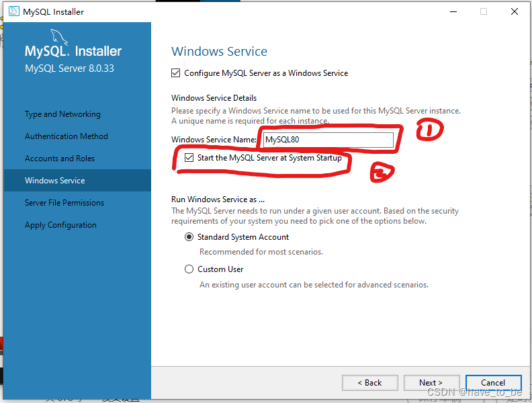Click the MySQL dolphin logo in sidebar
Screen dimensions: 532x403
[59, 37]
